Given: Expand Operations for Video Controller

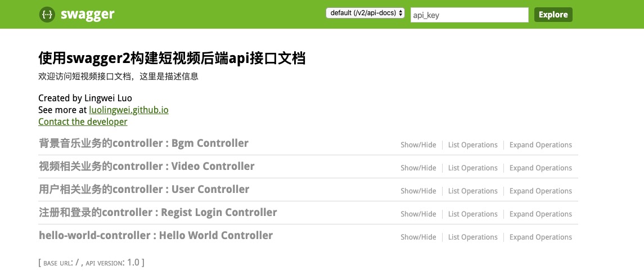Looking at the screenshot, I should 541,168.
